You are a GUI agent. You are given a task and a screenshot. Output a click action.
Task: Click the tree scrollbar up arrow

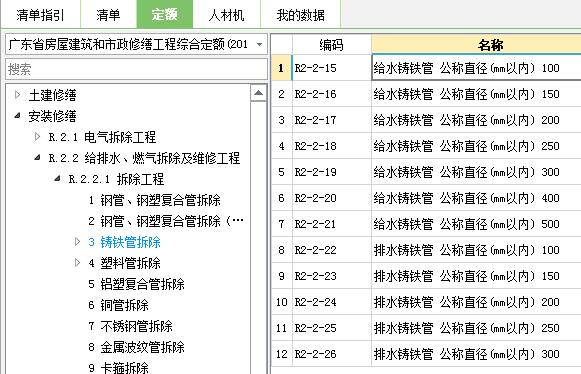[259, 93]
